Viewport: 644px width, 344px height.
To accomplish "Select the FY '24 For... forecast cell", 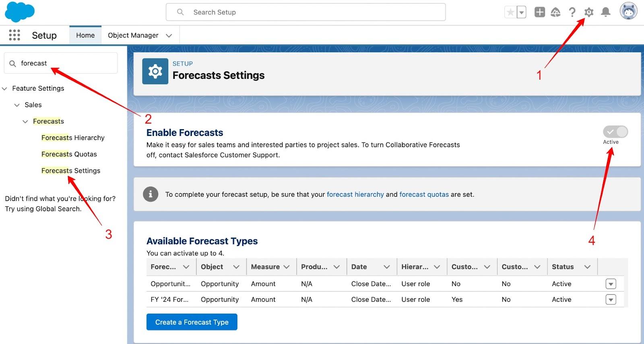I will pos(169,299).
